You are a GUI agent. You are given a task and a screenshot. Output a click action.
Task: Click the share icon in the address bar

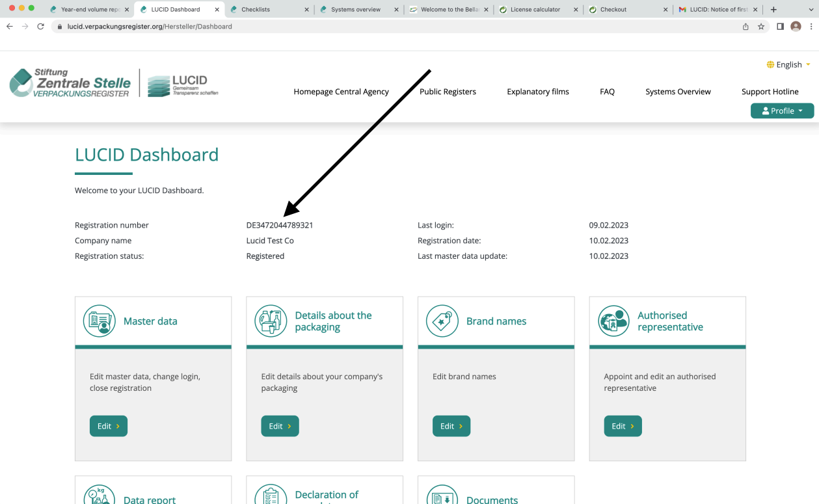[x=745, y=27]
